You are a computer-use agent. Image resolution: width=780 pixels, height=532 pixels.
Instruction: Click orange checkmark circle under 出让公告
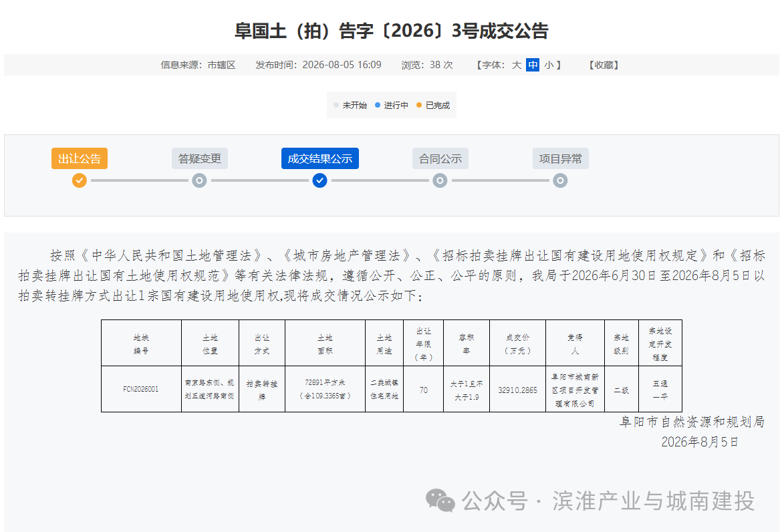(79, 180)
